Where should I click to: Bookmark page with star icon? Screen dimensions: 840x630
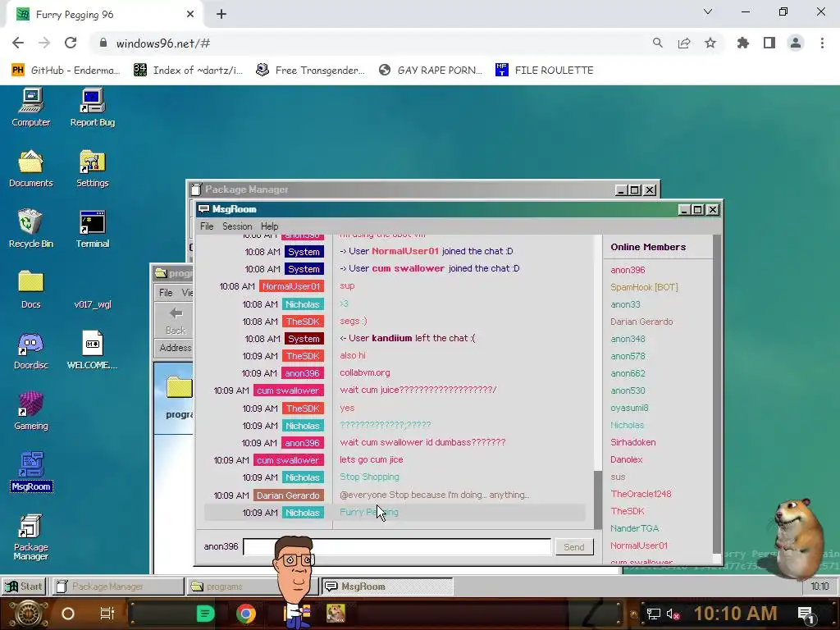point(710,43)
